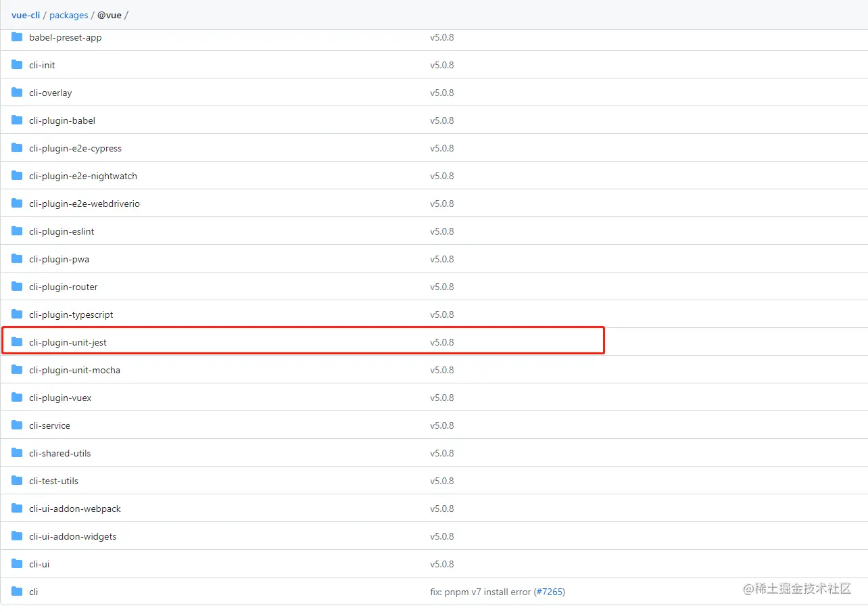Click the cli-ui folder icon
The image size is (868, 612).
coord(17,564)
